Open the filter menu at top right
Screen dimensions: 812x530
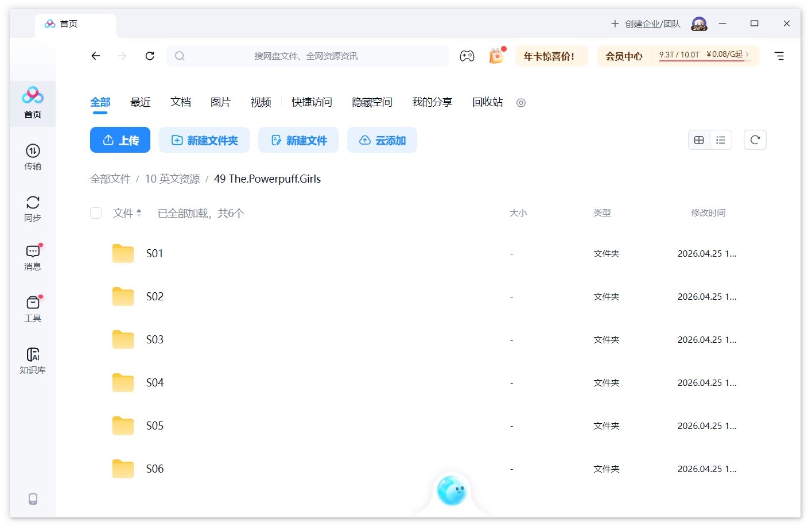[x=779, y=56]
